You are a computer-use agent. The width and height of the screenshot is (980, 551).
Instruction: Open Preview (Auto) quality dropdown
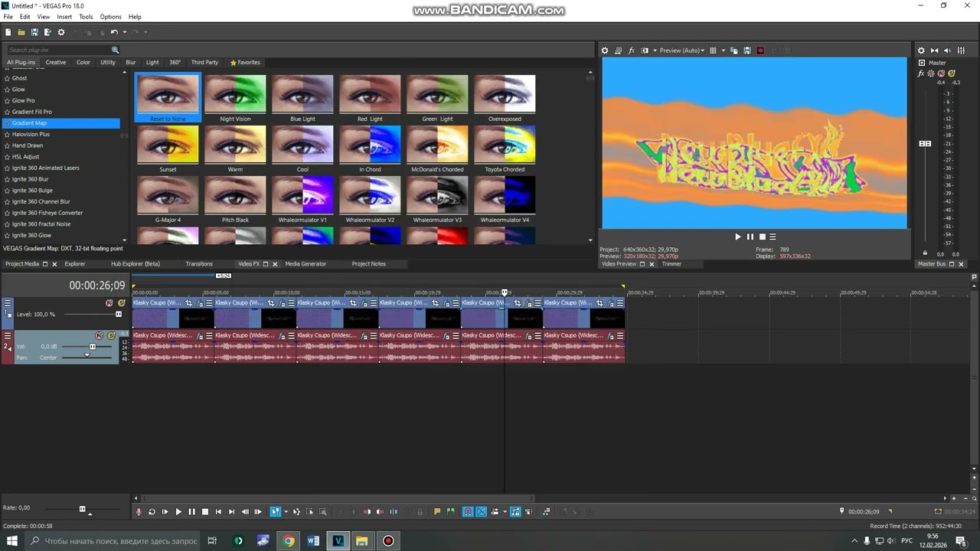682,51
